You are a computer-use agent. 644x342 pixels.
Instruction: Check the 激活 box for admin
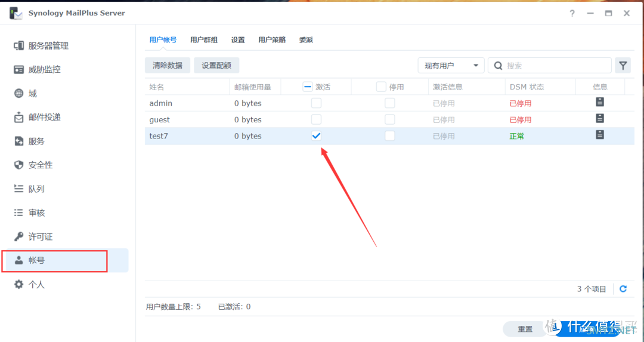tap(316, 103)
